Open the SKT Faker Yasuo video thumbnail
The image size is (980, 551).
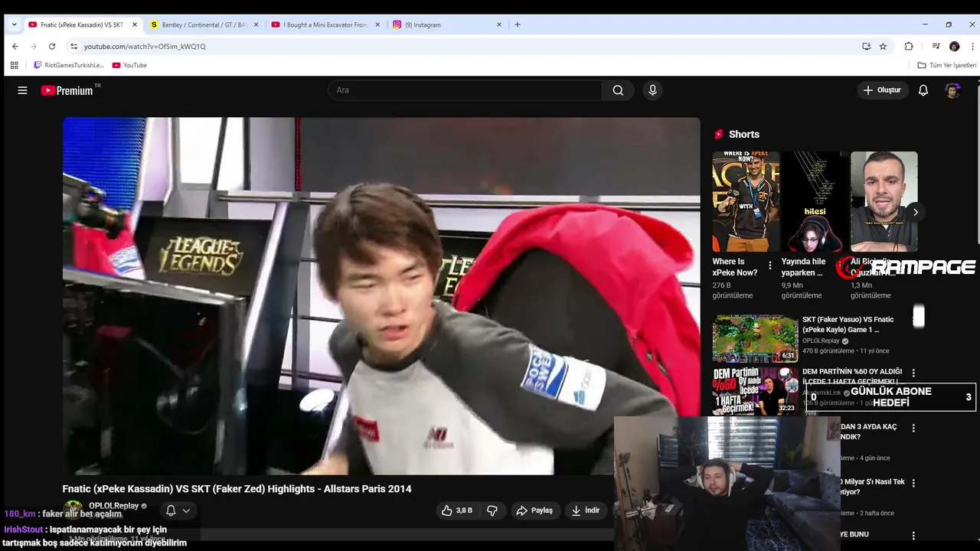[756, 337]
